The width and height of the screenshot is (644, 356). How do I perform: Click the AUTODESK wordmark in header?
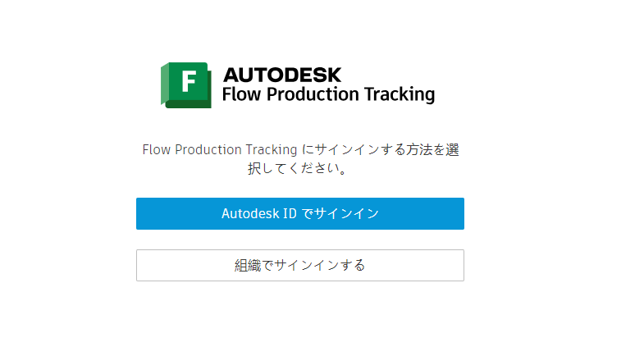pos(281,75)
